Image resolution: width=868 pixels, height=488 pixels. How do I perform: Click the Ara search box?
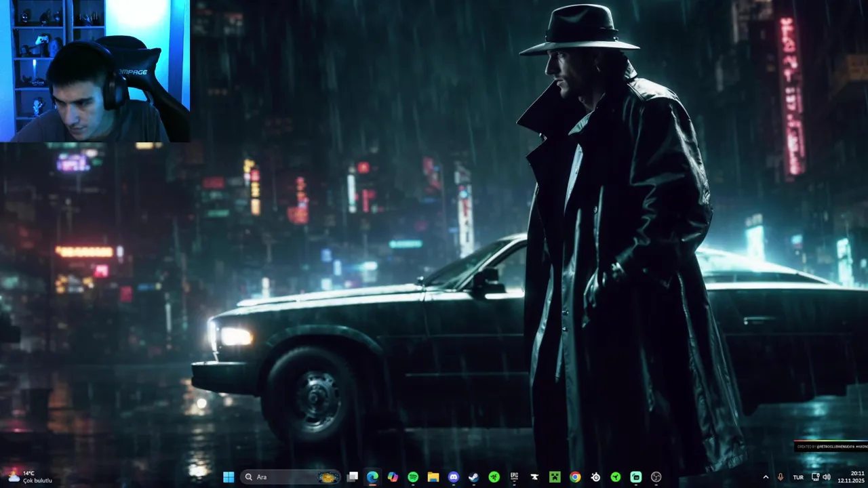point(290,477)
